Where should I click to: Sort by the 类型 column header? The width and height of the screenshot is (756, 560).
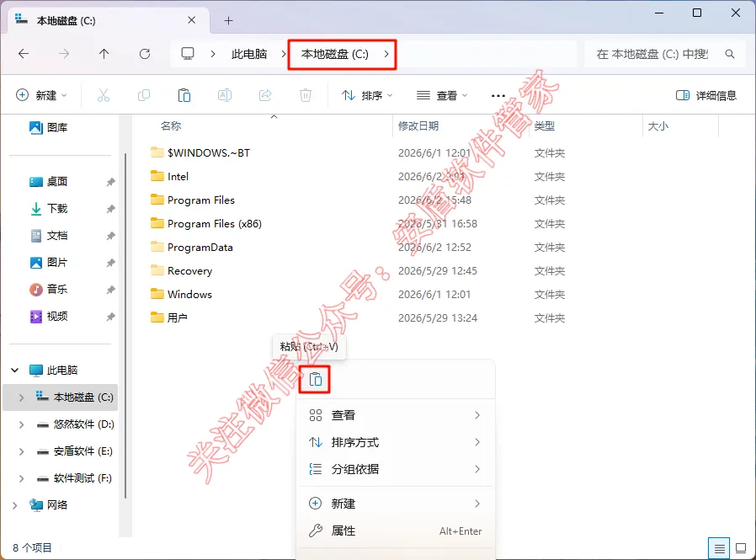[545, 125]
